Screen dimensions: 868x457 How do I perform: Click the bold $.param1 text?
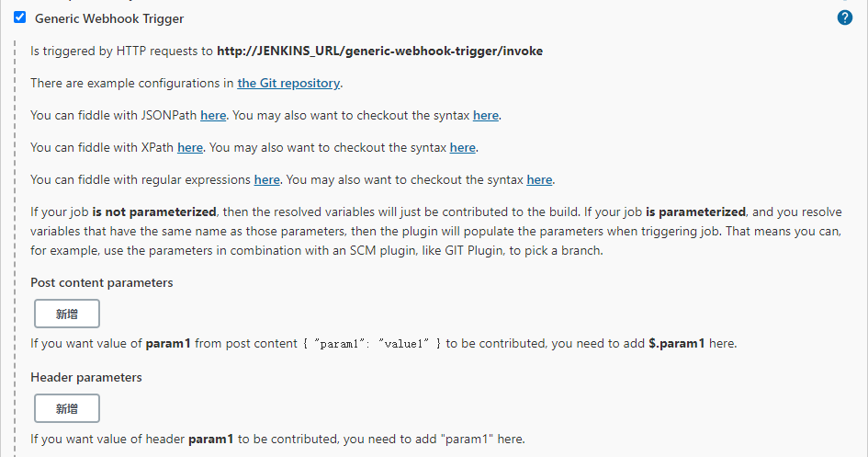678,344
